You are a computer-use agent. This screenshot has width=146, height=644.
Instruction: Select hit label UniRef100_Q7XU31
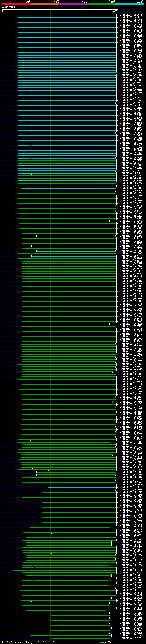(131, 635)
